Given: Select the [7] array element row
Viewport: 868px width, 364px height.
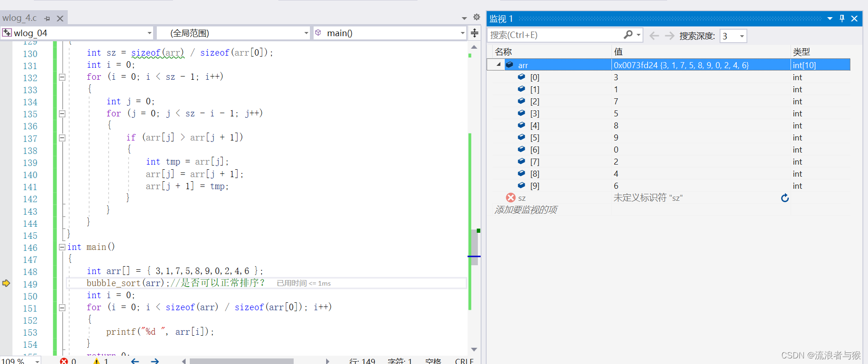Looking at the screenshot, I should [669, 162].
